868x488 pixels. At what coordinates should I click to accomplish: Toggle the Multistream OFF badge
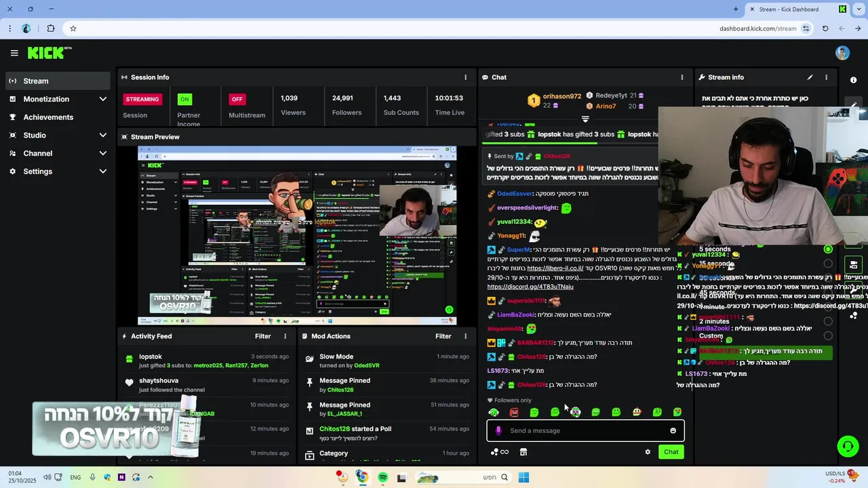click(237, 99)
